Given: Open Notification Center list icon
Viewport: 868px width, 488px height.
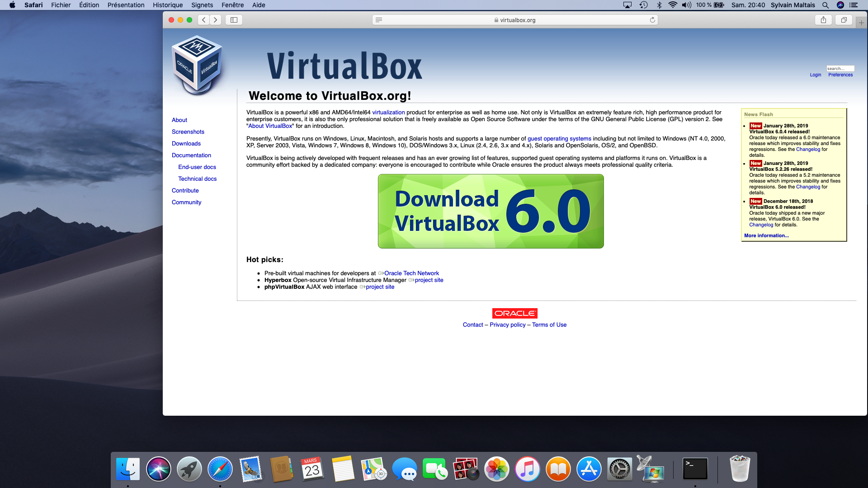Looking at the screenshot, I should point(854,5).
